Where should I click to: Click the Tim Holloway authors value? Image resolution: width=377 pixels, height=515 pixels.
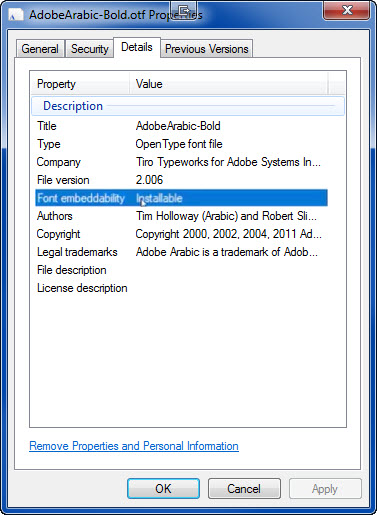pyautogui.click(x=226, y=216)
